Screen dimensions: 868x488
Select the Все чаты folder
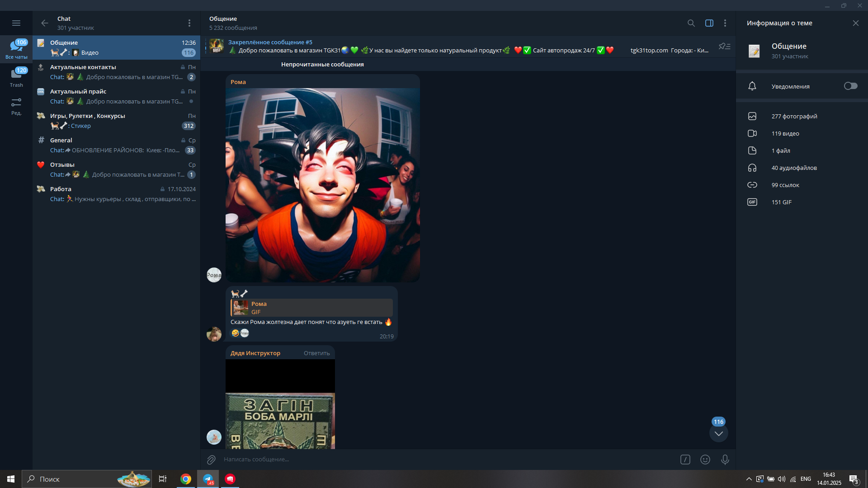[x=16, y=49]
